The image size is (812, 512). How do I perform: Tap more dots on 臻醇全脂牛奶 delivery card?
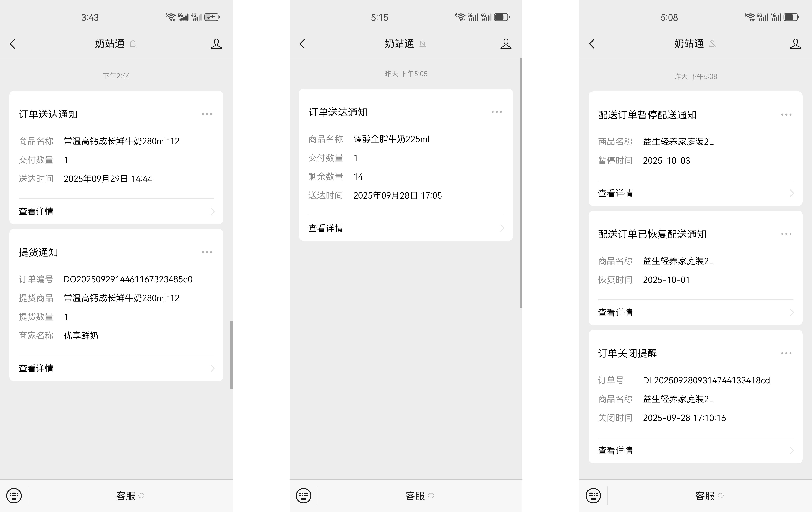(496, 112)
